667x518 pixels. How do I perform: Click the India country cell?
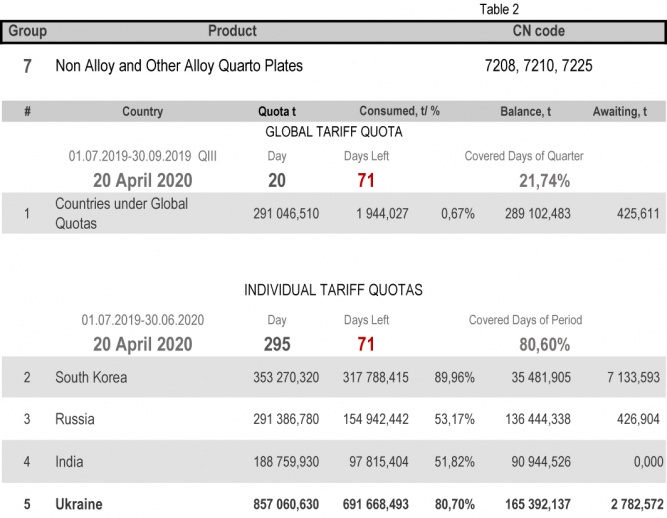coord(70,462)
